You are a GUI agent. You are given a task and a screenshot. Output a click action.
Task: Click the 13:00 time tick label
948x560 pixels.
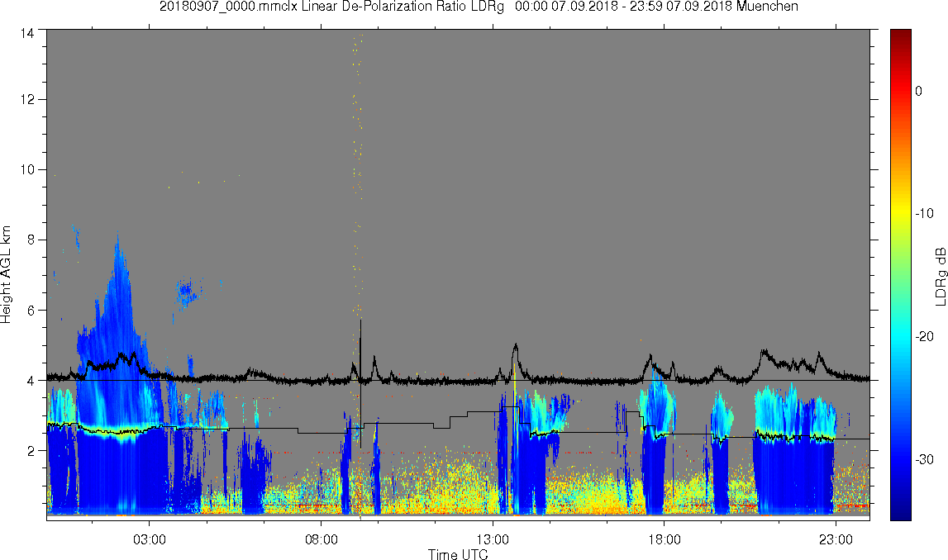pyautogui.click(x=493, y=539)
